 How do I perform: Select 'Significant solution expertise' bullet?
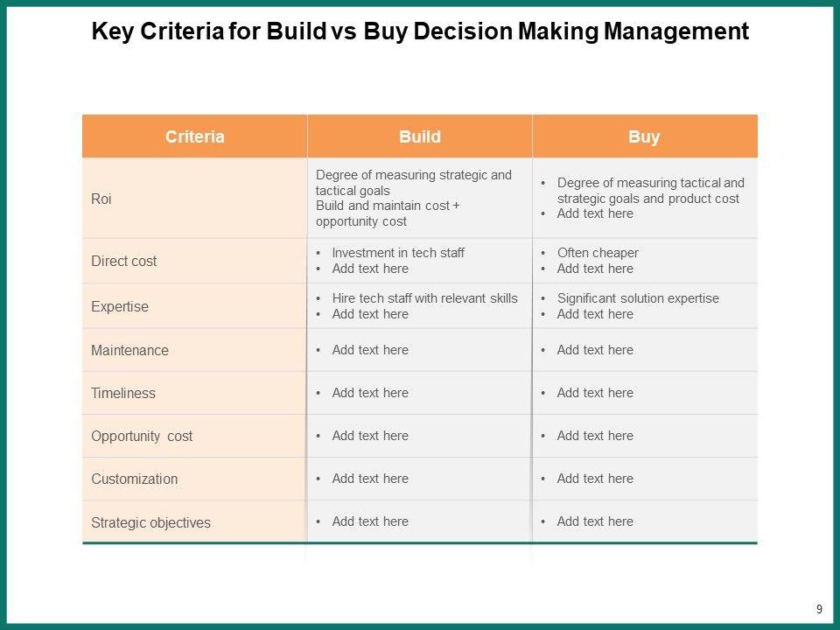click(x=638, y=298)
